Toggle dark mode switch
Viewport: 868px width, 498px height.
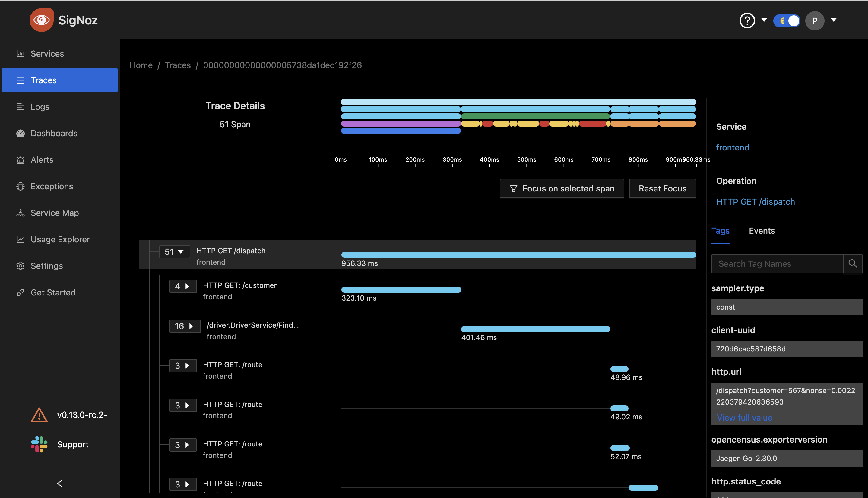point(787,20)
